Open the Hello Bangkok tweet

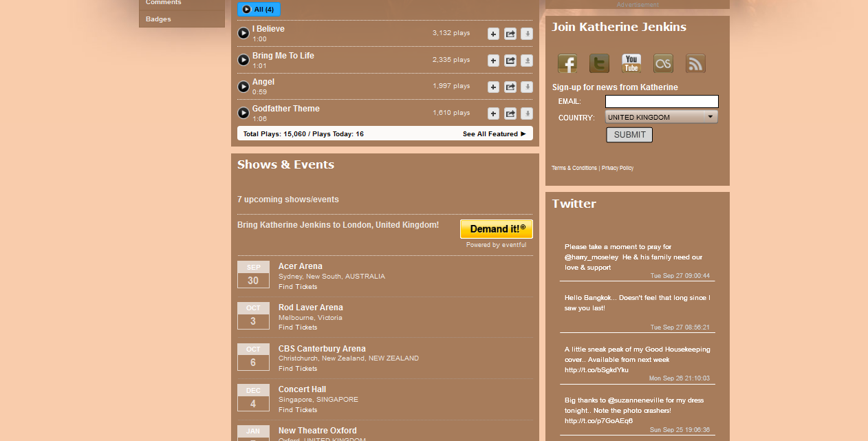[x=637, y=303]
